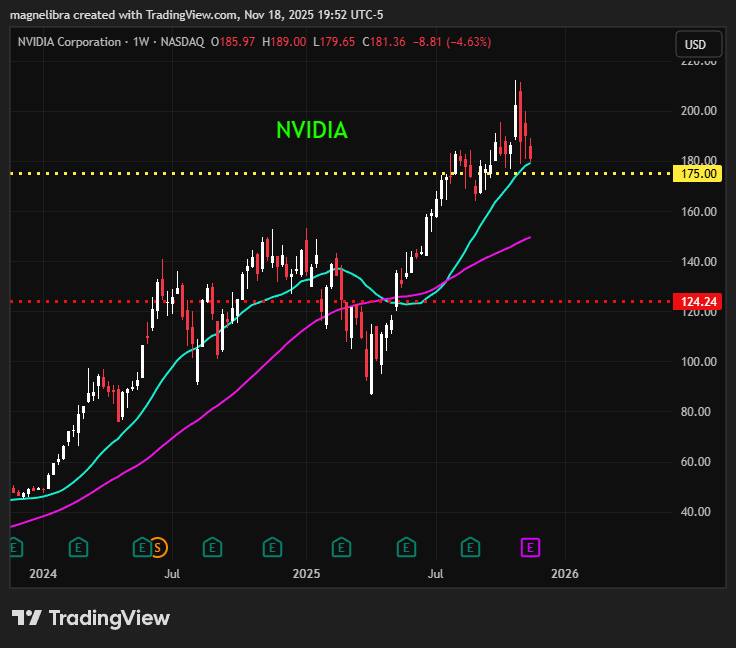Click the 100.00 price axis label
The width and height of the screenshot is (736, 648).
pos(698,362)
